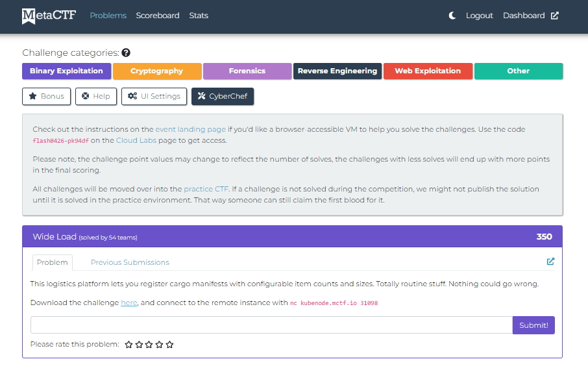Click Logout in the header
Screen dimensions: 588x370
tap(479, 16)
